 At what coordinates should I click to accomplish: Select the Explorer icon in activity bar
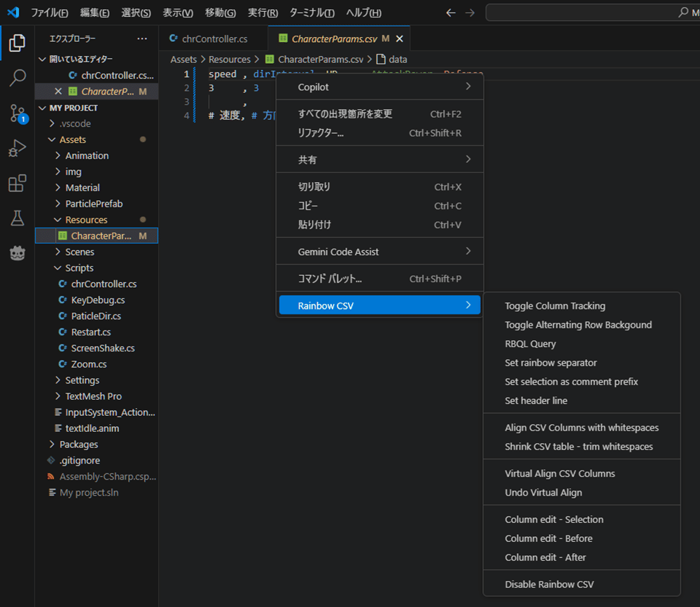tap(17, 42)
